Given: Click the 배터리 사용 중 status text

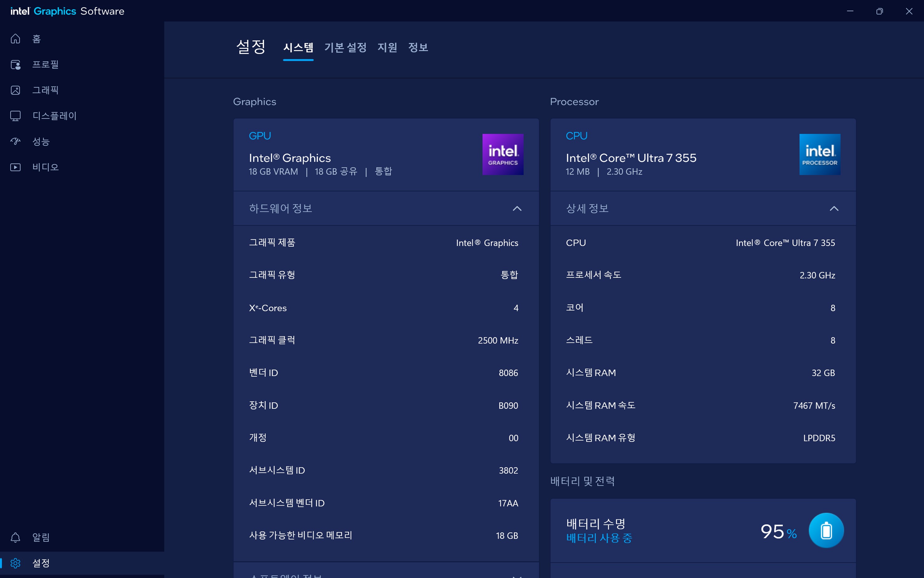Looking at the screenshot, I should (x=599, y=538).
